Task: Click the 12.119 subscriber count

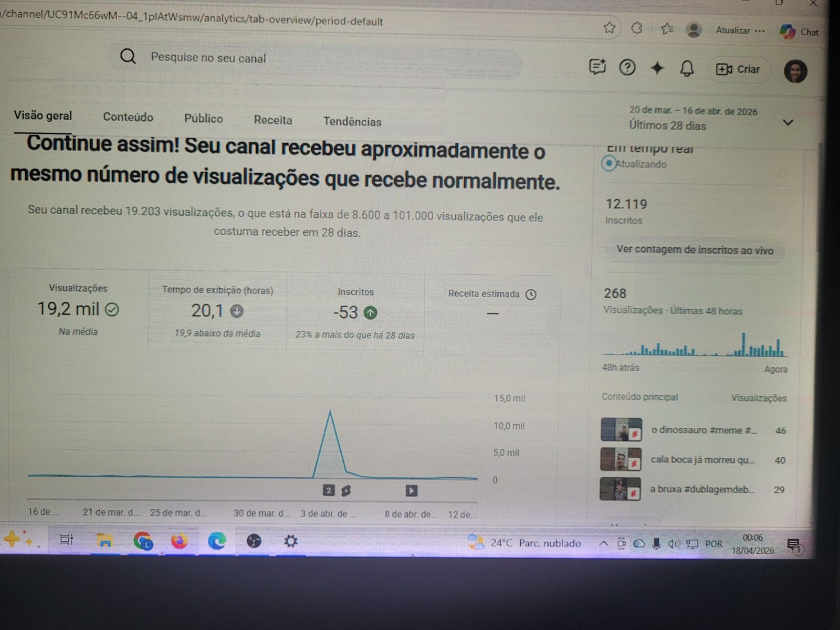Action: click(x=626, y=204)
